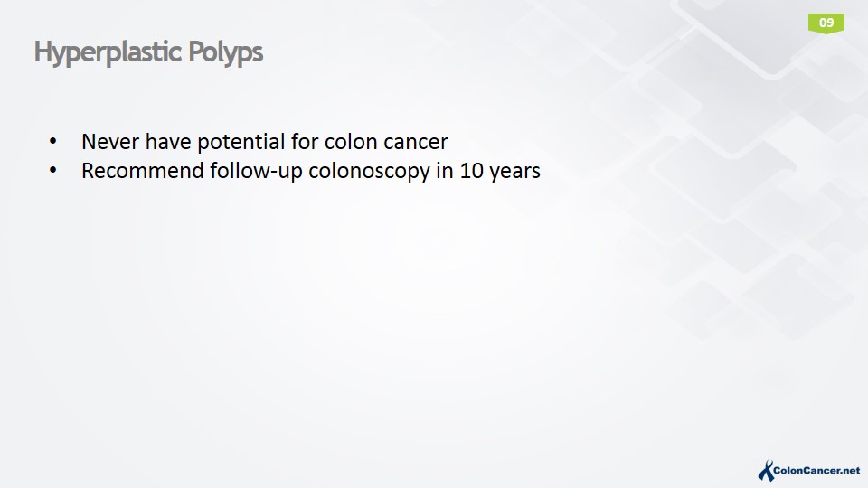868x488 pixels.
Task: Click the word "colonoscopy" in the second bullet
Action: click(356, 171)
